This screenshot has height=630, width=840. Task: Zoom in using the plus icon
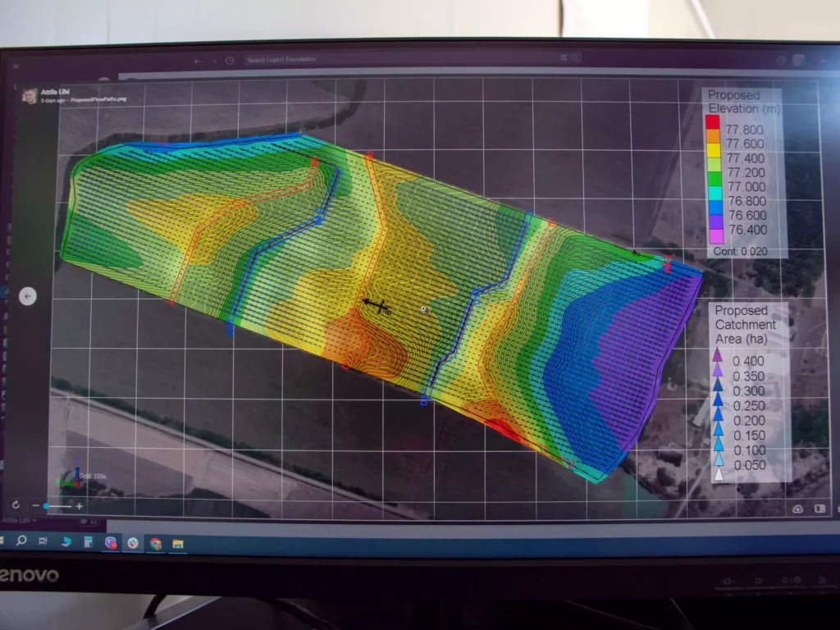(x=80, y=505)
